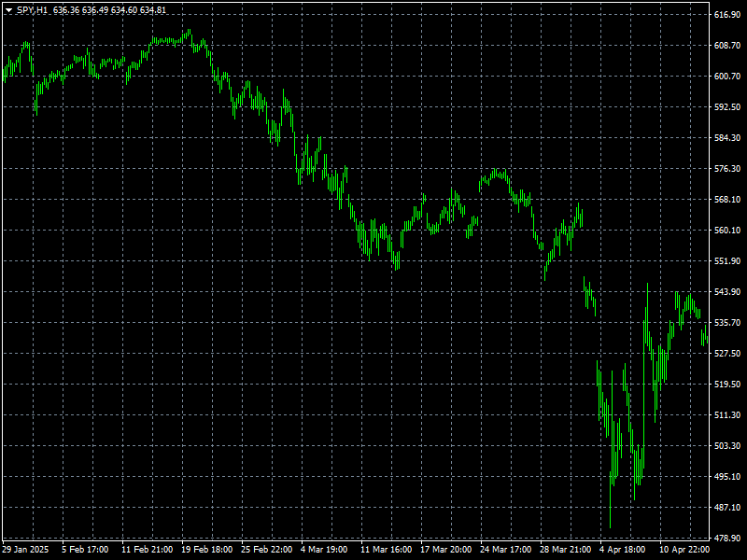Screen dimensions: 747x560
Task: Click the 11 Mar 16:00 time label
Action: pos(387,550)
